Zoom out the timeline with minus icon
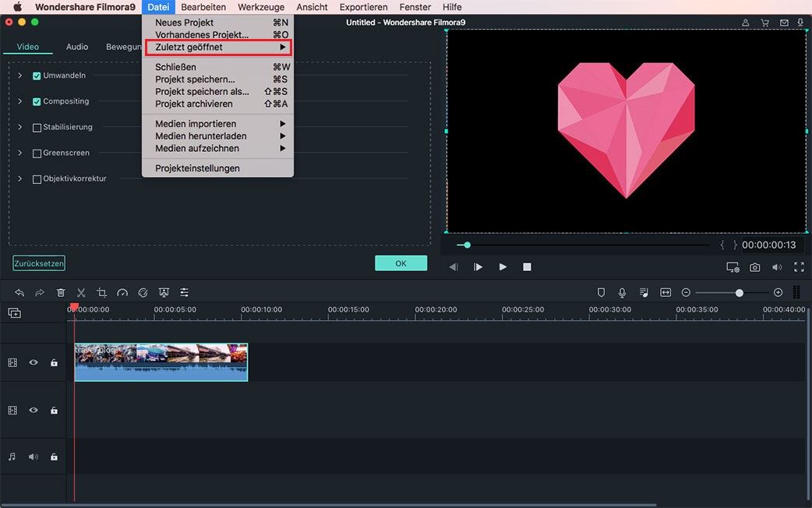Screen dimensions: 812x508 [686, 293]
